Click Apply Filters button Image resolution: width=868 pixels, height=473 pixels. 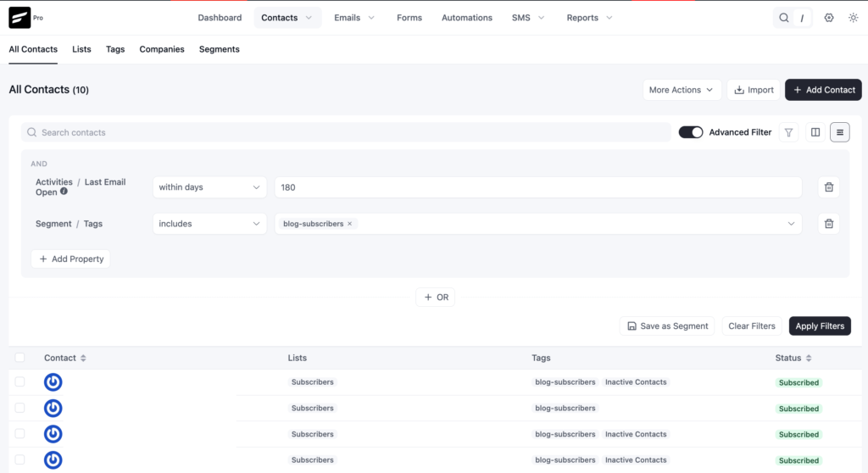820,326
